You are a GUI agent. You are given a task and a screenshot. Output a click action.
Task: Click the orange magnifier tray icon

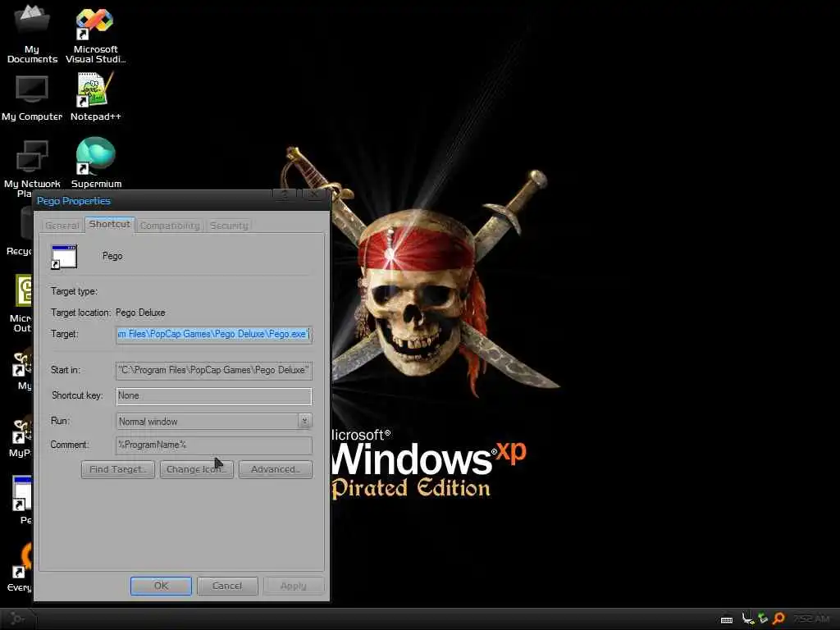778,619
